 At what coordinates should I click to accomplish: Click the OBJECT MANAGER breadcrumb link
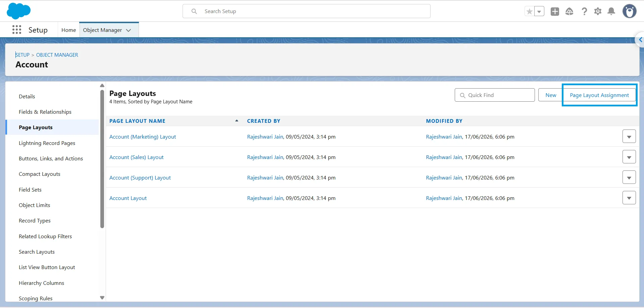coord(57,55)
